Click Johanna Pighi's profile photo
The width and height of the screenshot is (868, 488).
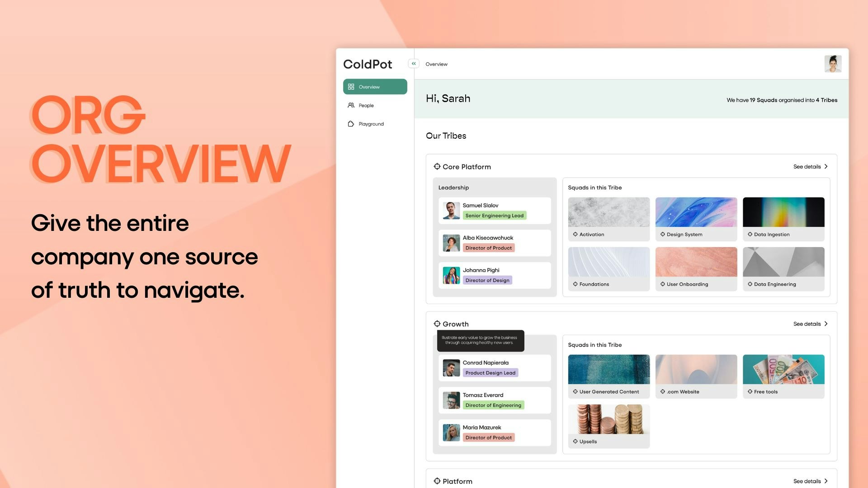pyautogui.click(x=451, y=275)
